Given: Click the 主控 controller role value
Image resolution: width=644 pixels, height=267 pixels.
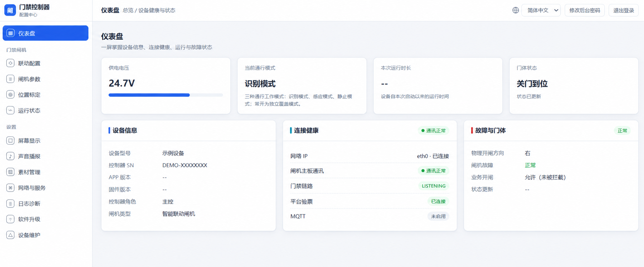Looking at the screenshot, I should click(168, 202).
